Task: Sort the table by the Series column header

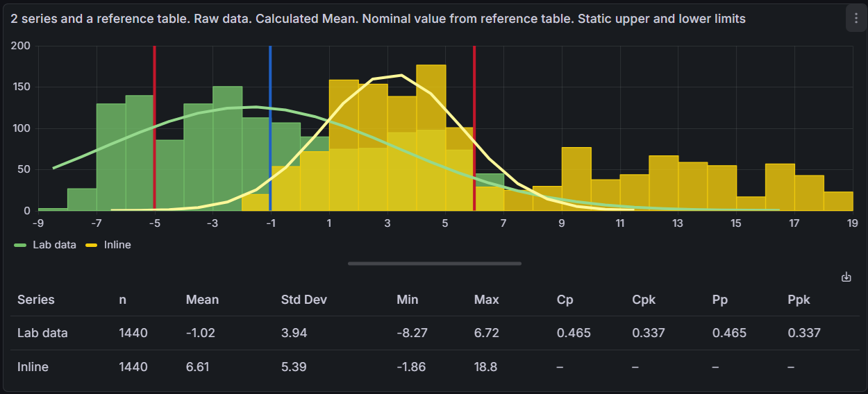Action: tap(36, 300)
